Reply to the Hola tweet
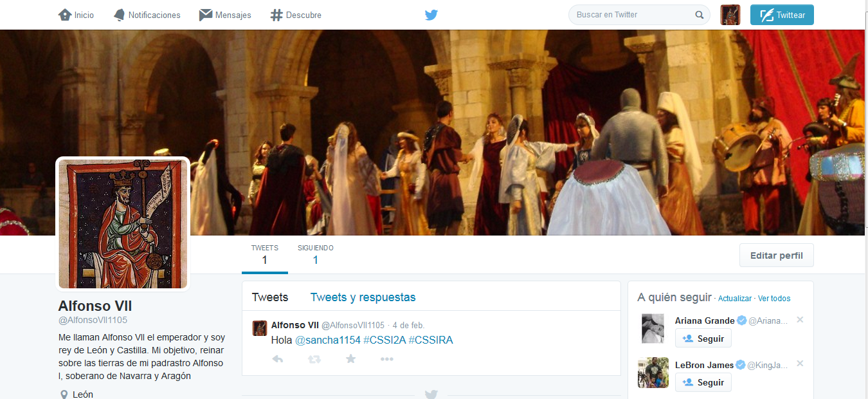Screen dimensions: 868x399 click(x=278, y=359)
